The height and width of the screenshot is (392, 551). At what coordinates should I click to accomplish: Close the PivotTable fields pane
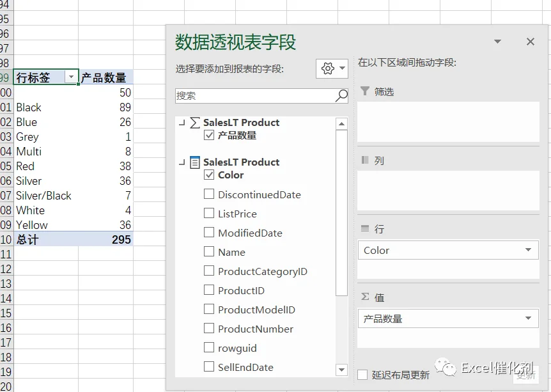[x=531, y=42]
